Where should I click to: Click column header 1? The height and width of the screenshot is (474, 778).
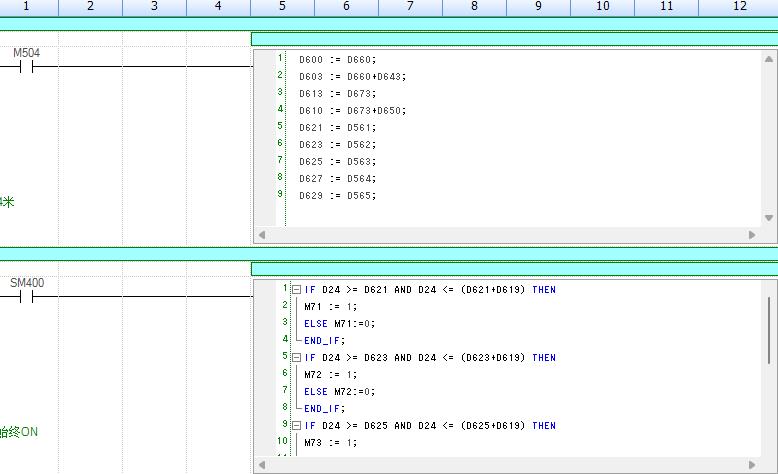(x=27, y=7)
